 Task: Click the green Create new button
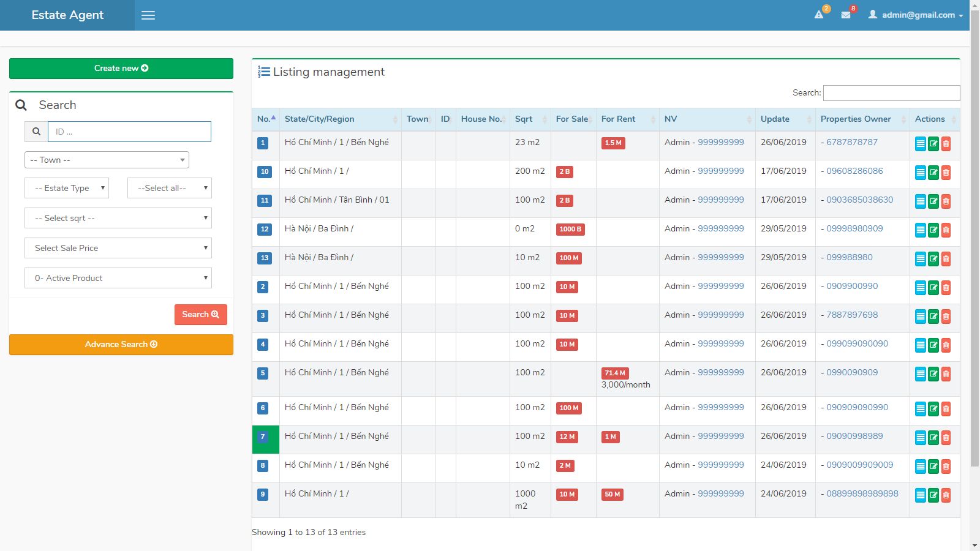[x=121, y=69]
